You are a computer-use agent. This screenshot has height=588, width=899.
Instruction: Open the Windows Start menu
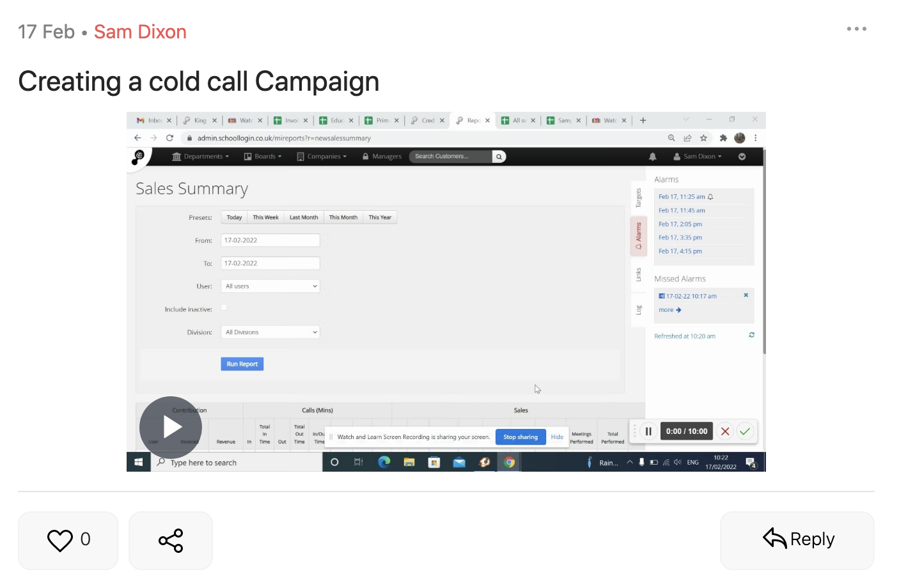(139, 462)
